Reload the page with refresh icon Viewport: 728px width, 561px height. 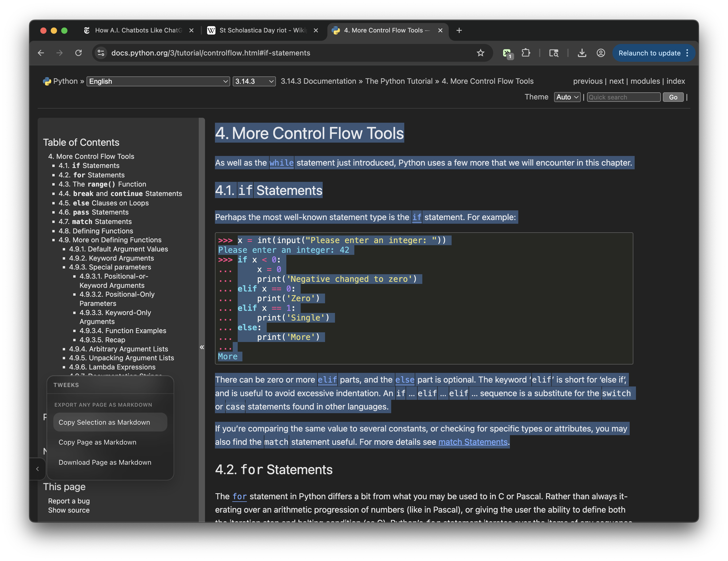[78, 53]
